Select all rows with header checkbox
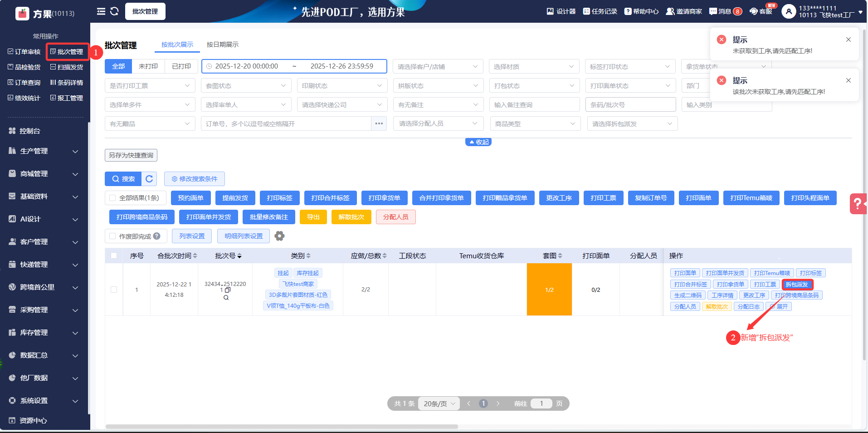Image resolution: width=868 pixels, height=433 pixels. (114, 256)
